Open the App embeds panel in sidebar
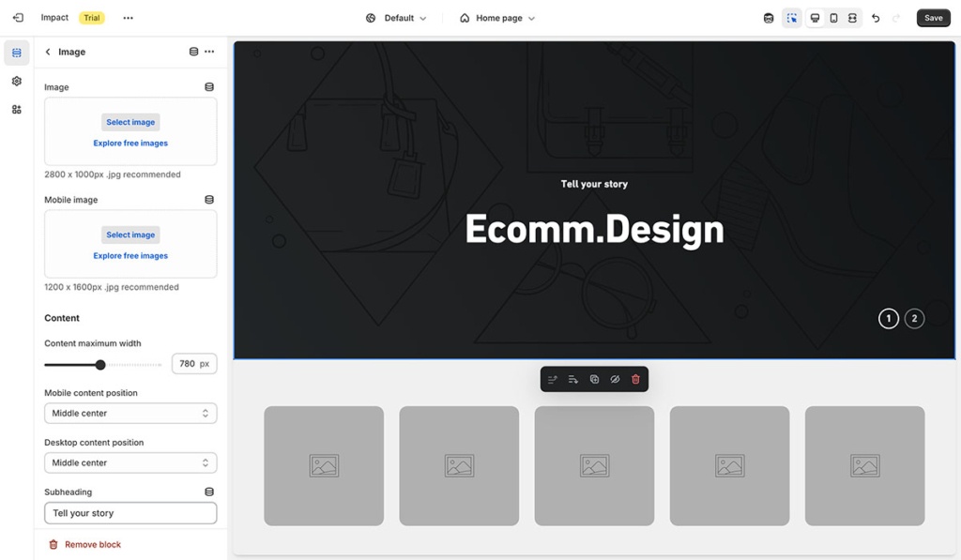Viewport: 961px width, 560px height. [x=15, y=109]
